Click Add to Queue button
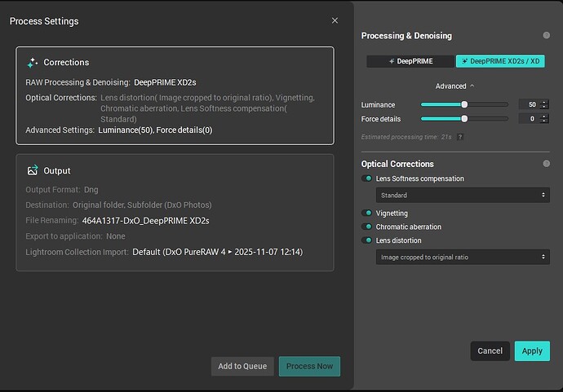The image size is (563, 392). [x=242, y=366]
